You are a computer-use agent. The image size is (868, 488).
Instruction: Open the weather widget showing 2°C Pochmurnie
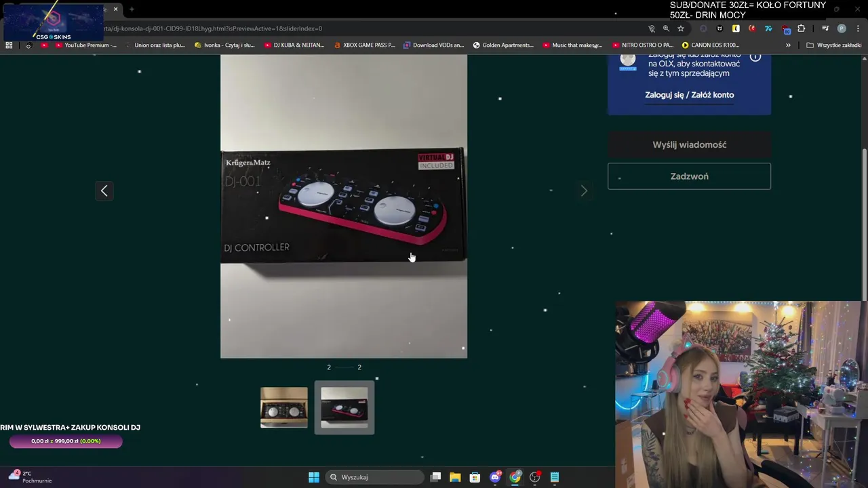click(30, 477)
